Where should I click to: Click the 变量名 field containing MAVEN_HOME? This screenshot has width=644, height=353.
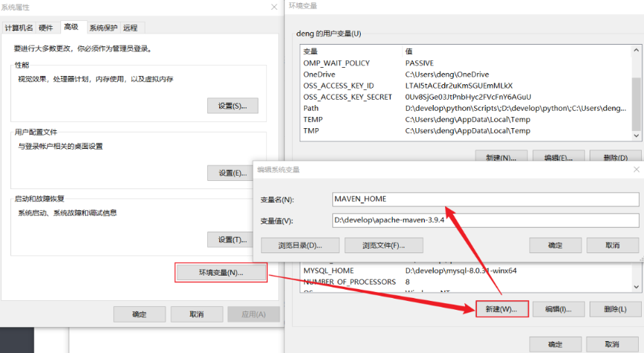click(x=486, y=199)
